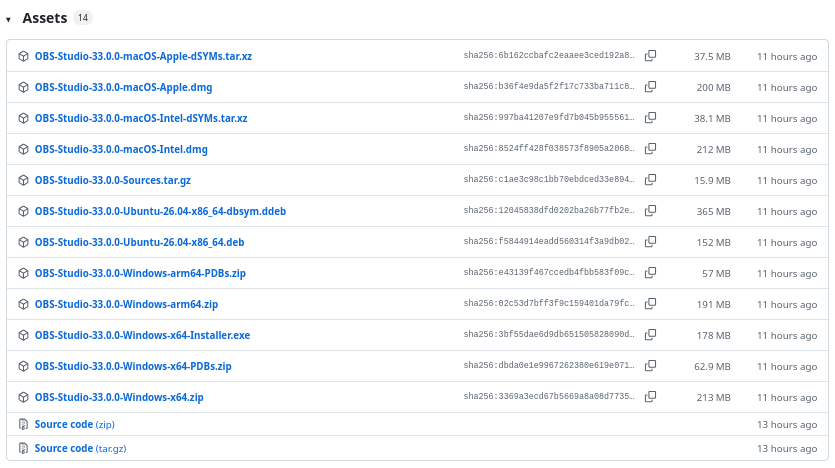Download OBS-Studio-33.0.0-Windows-arm64-PDBs.zip
The height and width of the screenshot is (468, 835).
140,273
